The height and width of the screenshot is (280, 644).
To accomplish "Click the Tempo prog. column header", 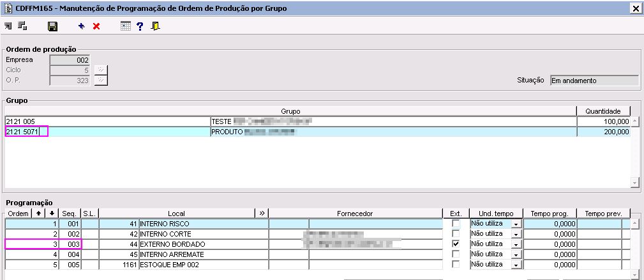I will coord(550,214).
